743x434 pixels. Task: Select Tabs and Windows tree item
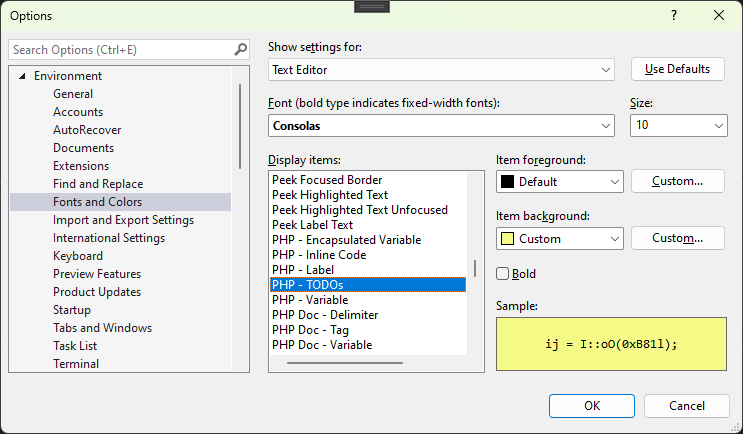[102, 328]
